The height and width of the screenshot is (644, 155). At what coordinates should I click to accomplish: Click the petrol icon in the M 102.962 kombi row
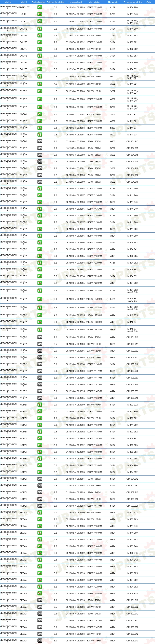point(40,418)
